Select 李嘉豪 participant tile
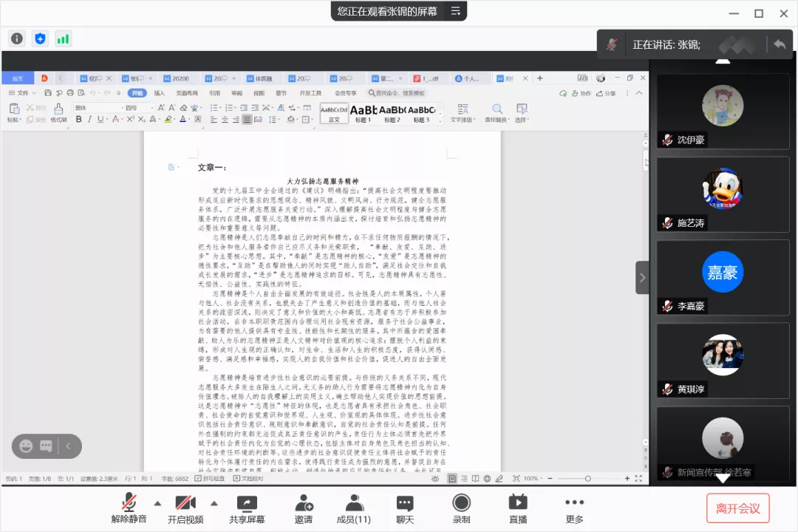The width and height of the screenshot is (798, 532). [723, 276]
